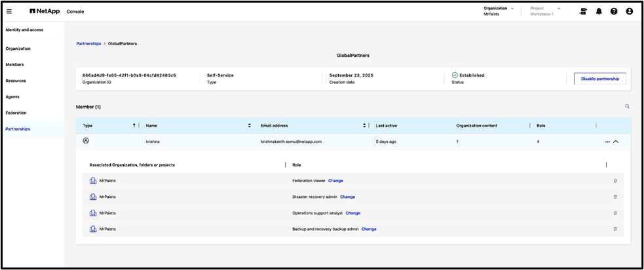Click the organization icon in Disaster recovery row

click(93, 197)
